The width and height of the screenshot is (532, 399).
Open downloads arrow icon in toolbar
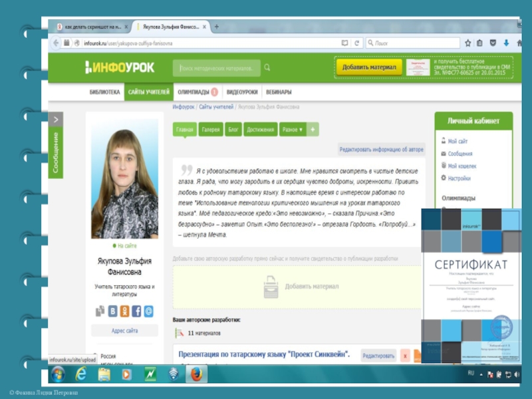coord(506,43)
